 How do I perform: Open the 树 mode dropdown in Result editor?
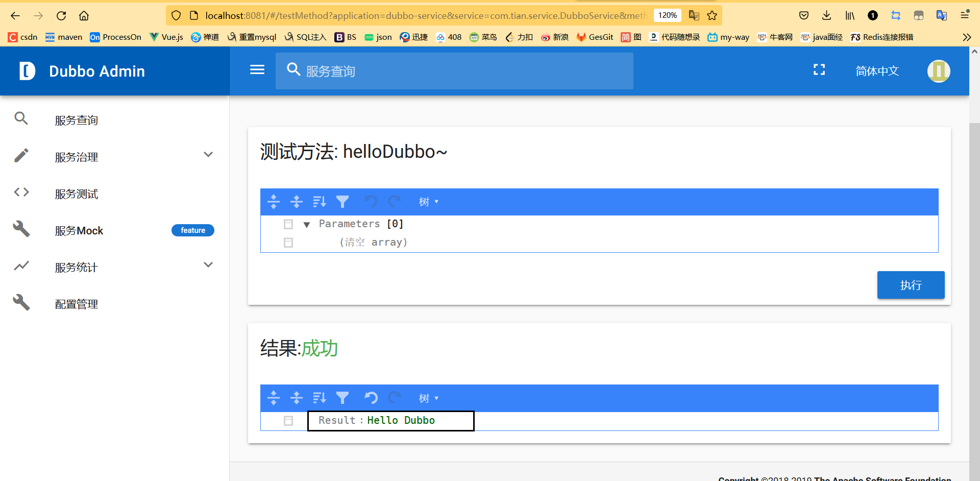coord(429,398)
